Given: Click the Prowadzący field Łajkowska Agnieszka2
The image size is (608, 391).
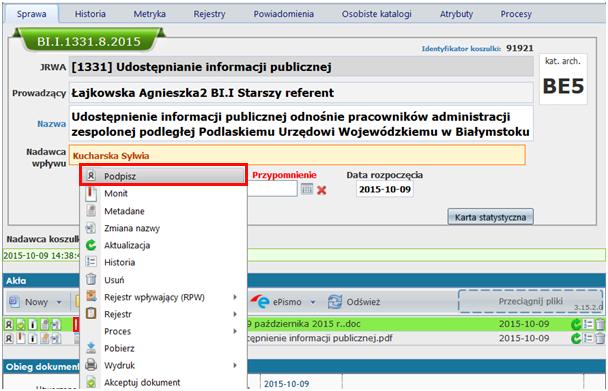Looking at the screenshot, I should 301,93.
